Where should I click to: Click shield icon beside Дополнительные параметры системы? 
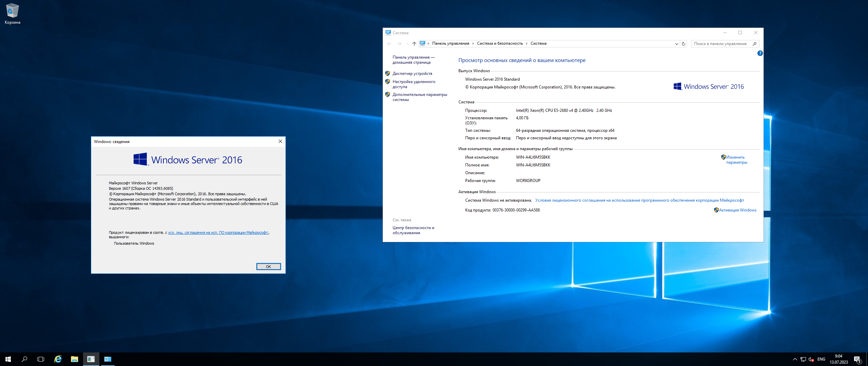(388, 94)
